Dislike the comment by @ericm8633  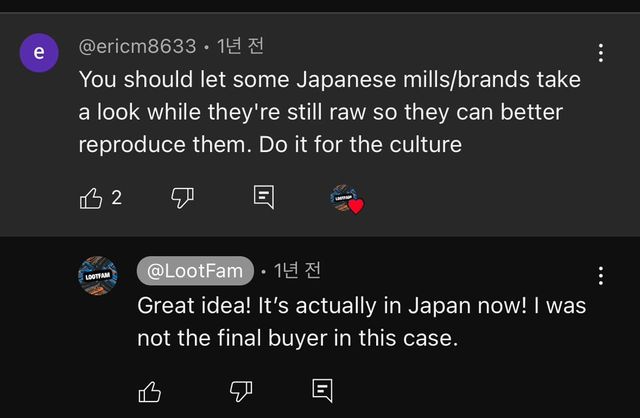pos(182,198)
